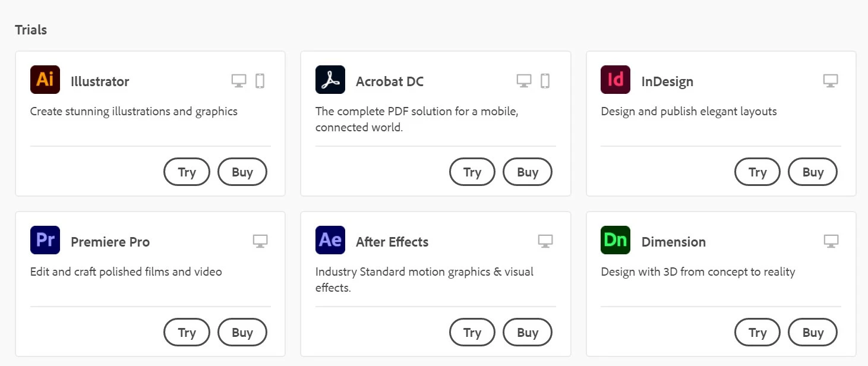Image resolution: width=868 pixels, height=366 pixels.
Task: Try InDesign
Action: pyautogui.click(x=757, y=172)
